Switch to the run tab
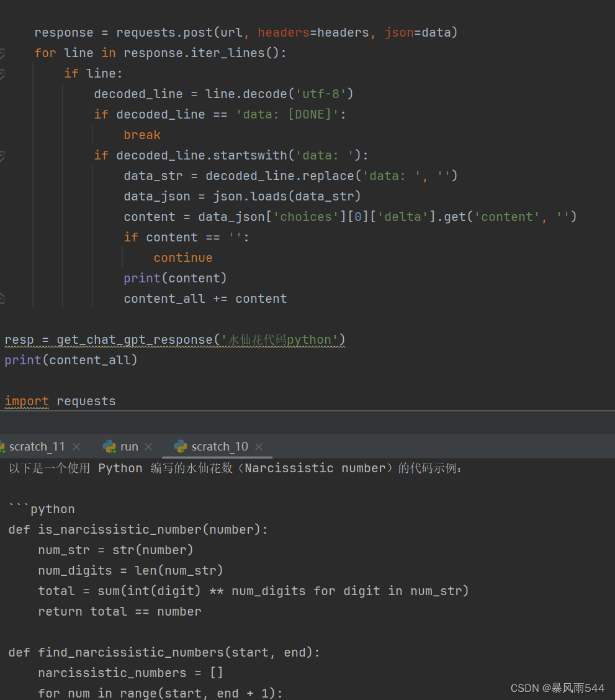This screenshot has width=615, height=700. pyautogui.click(x=129, y=446)
